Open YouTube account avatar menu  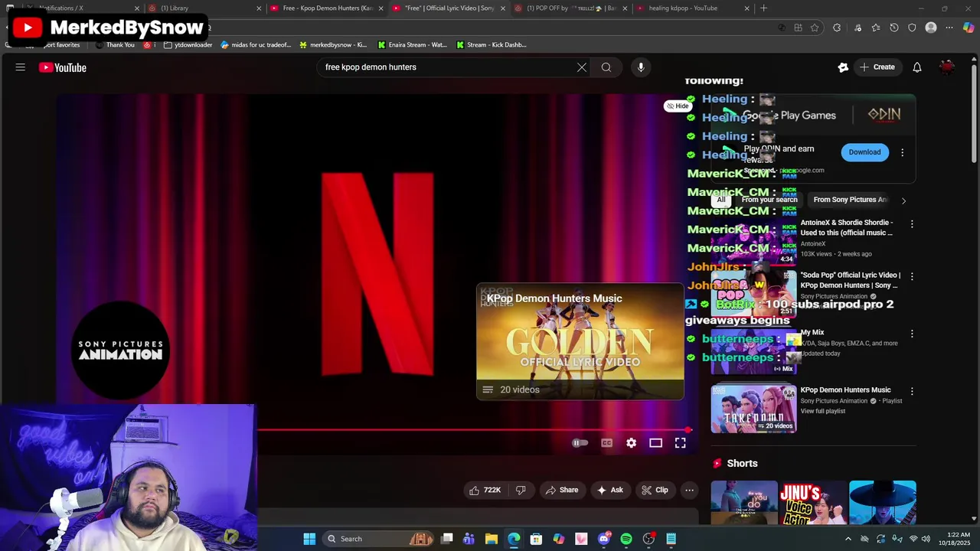(947, 67)
